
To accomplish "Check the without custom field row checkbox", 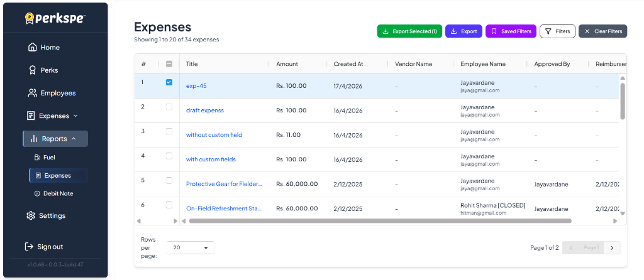I will click(169, 131).
